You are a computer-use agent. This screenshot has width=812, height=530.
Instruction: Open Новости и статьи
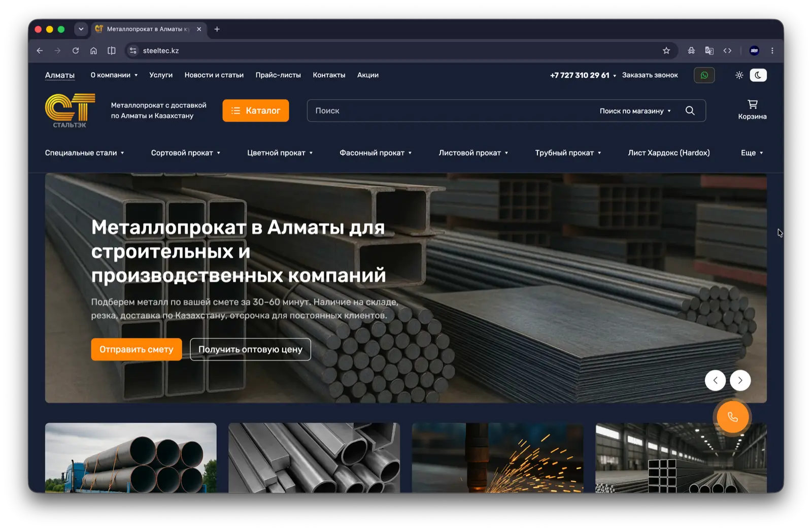click(x=214, y=75)
